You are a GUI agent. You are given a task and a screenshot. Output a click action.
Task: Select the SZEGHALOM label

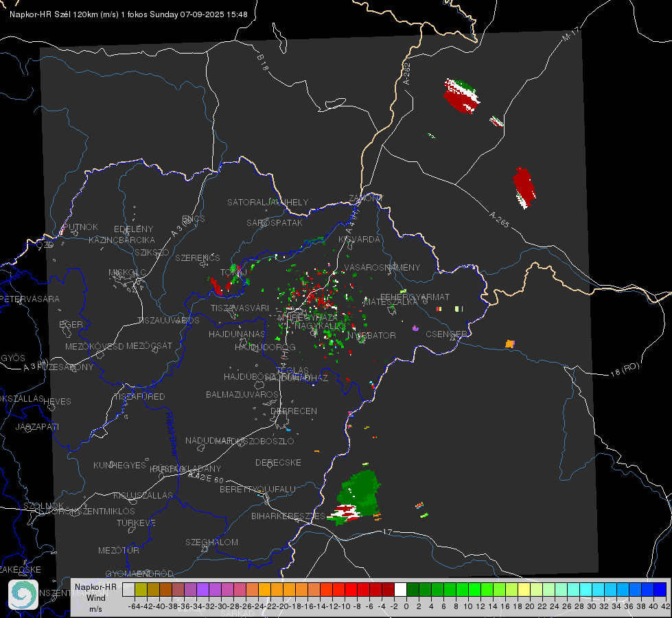coord(211,542)
